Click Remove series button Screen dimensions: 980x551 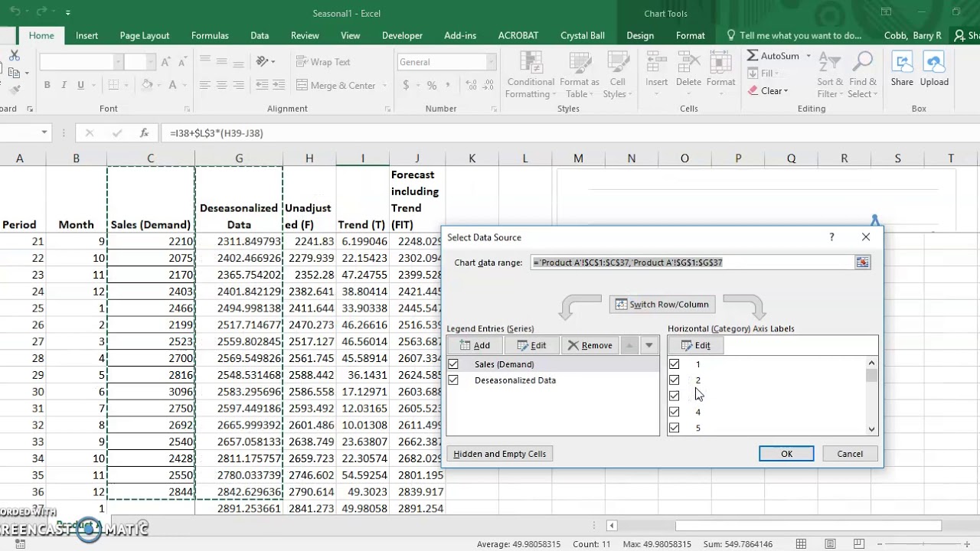590,345
